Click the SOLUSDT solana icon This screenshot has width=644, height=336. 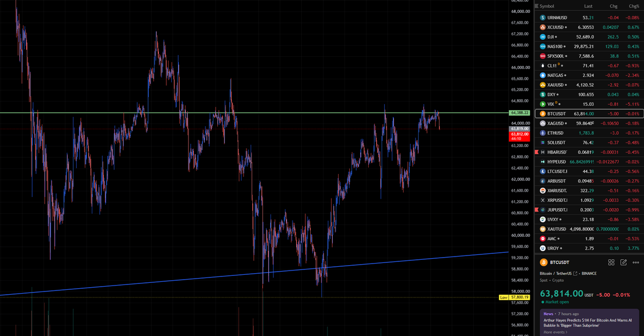(x=543, y=143)
